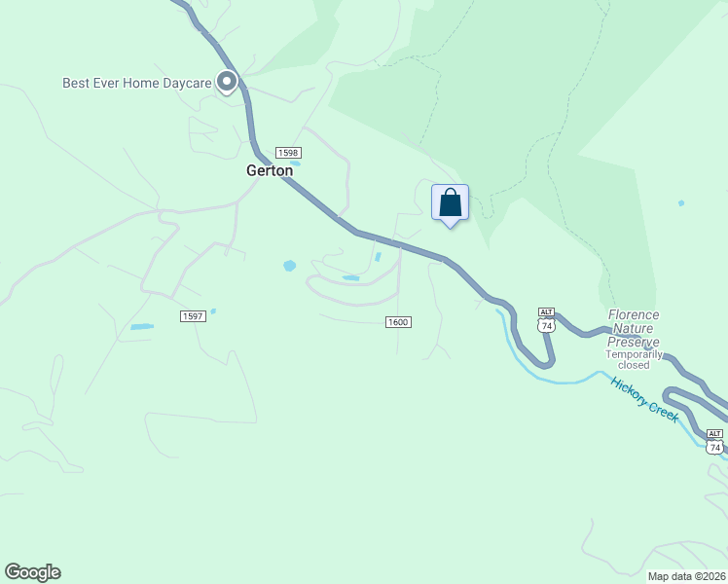The height and width of the screenshot is (584, 728).
Task: Click the small blue pond in the northeast
Action: coord(681,202)
